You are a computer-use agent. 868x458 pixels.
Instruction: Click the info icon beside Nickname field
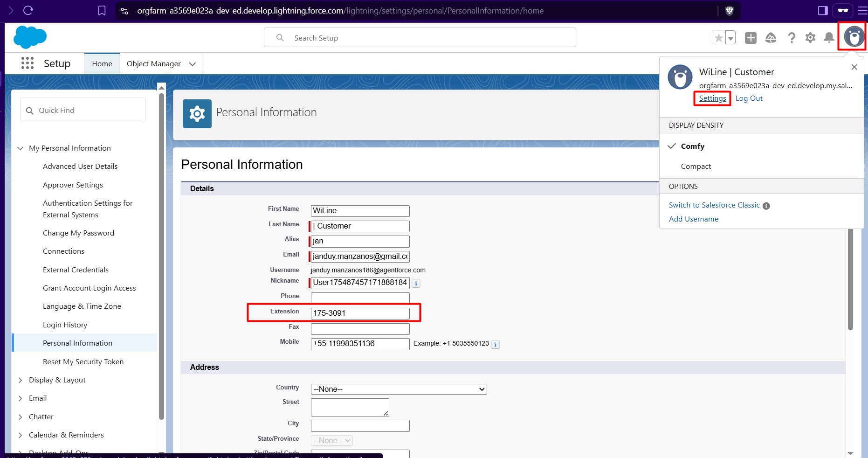[x=416, y=283]
